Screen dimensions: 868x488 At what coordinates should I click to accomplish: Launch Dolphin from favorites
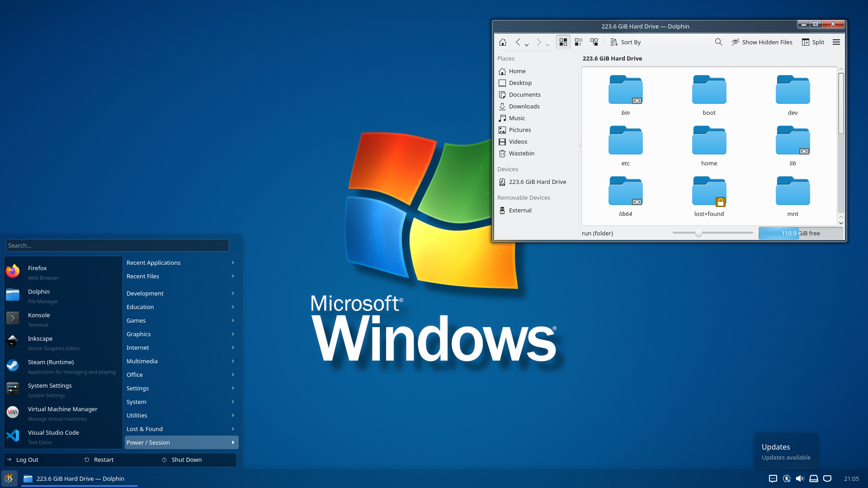(x=63, y=296)
